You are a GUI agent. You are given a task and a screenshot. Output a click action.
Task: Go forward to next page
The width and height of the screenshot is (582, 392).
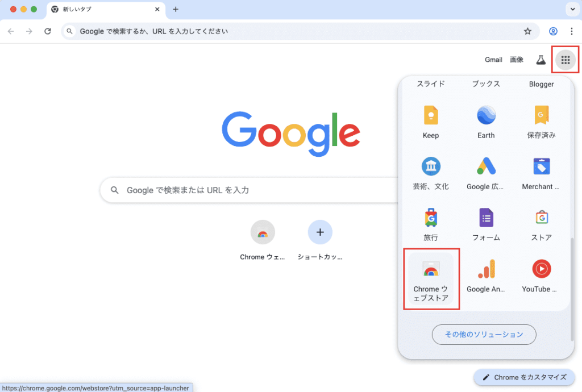point(29,31)
